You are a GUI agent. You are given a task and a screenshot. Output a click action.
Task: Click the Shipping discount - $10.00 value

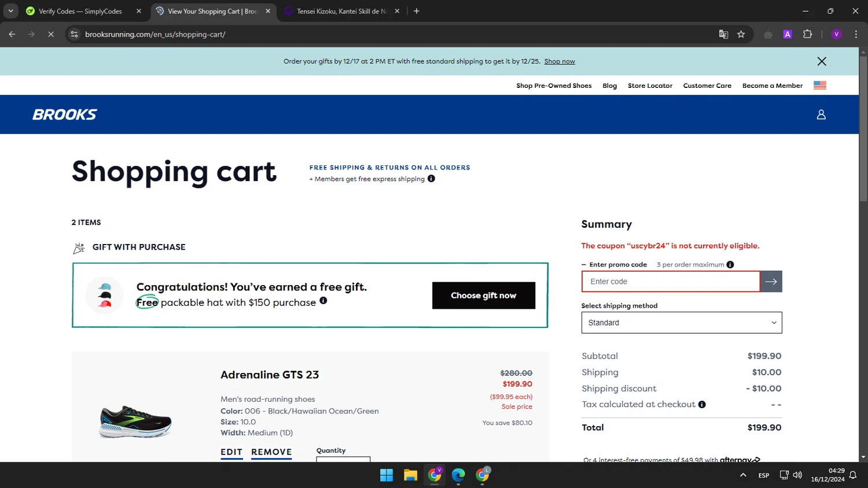point(764,389)
